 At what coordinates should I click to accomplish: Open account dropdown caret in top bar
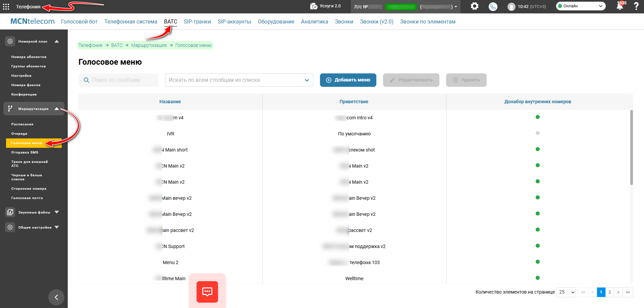point(456,7)
